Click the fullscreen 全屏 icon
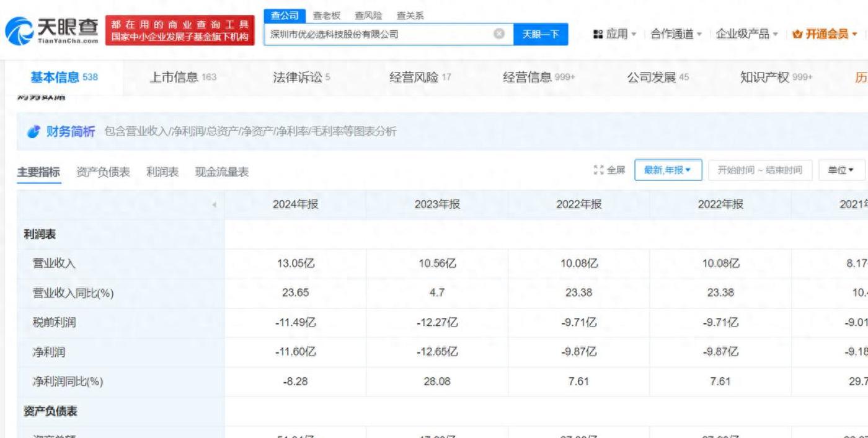Screen dimensions: 868x438 (x=598, y=170)
